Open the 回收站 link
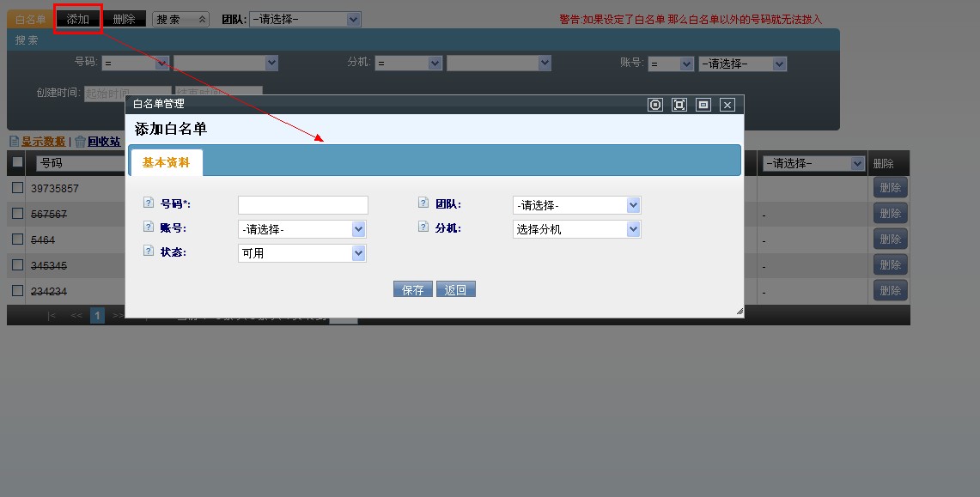 click(104, 142)
